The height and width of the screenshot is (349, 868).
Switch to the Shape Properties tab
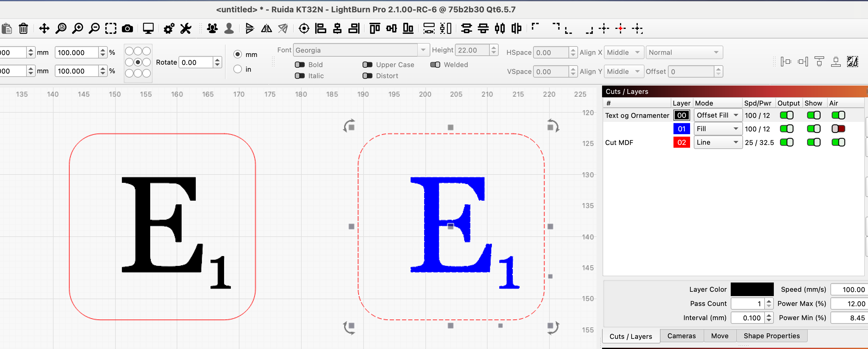pyautogui.click(x=771, y=336)
